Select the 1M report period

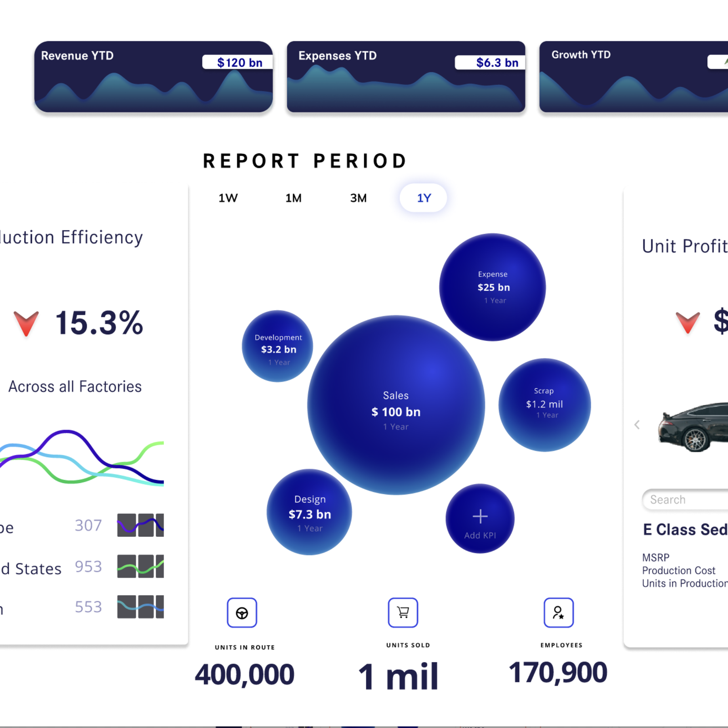293,198
